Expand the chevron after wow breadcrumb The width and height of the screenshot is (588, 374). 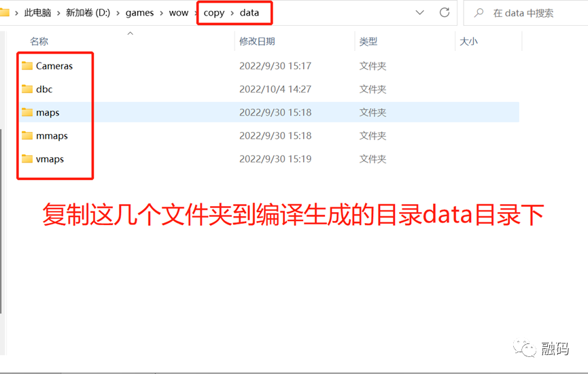click(196, 13)
